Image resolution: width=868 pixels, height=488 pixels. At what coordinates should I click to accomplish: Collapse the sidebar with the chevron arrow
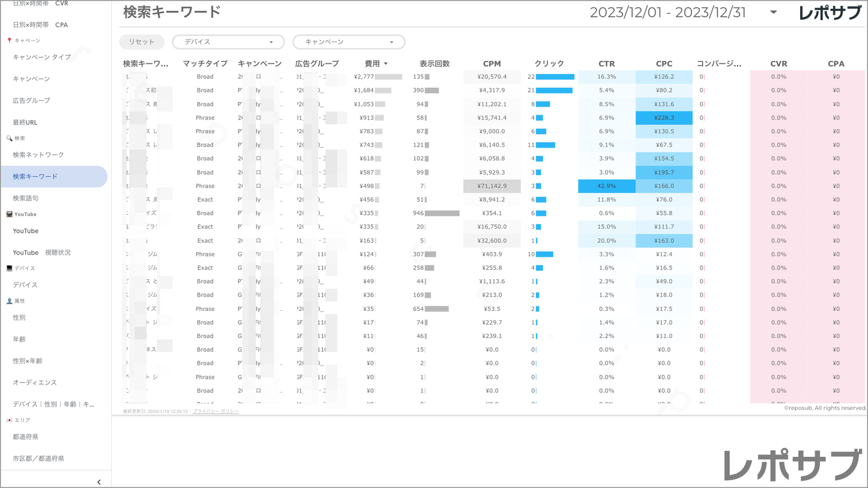99,482
